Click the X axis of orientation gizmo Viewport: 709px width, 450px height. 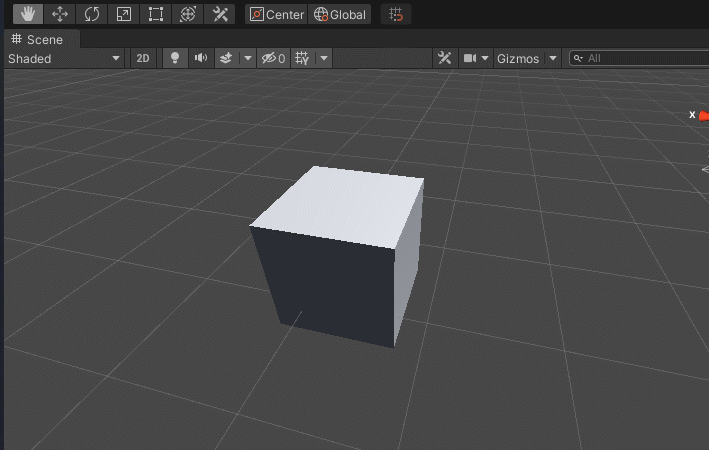704,116
